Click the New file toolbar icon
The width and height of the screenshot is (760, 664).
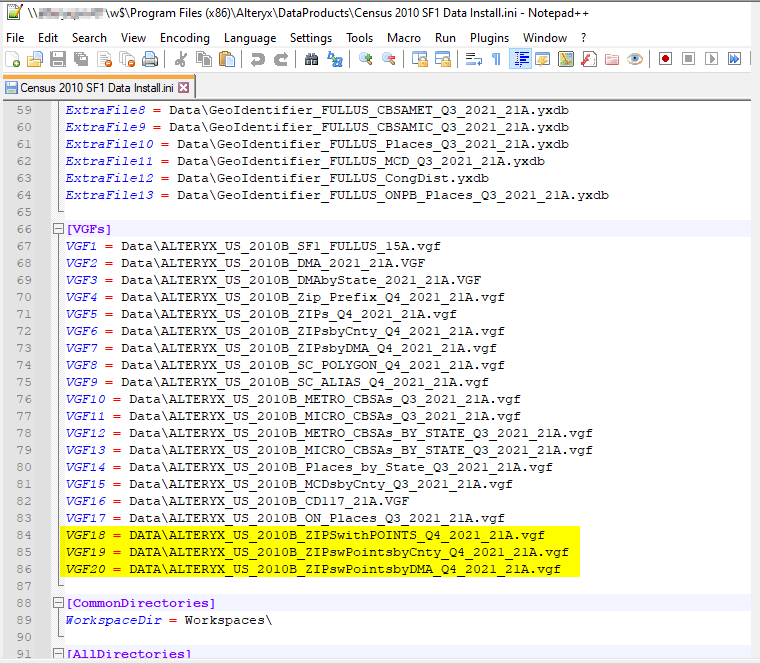(x=13, y=60)
